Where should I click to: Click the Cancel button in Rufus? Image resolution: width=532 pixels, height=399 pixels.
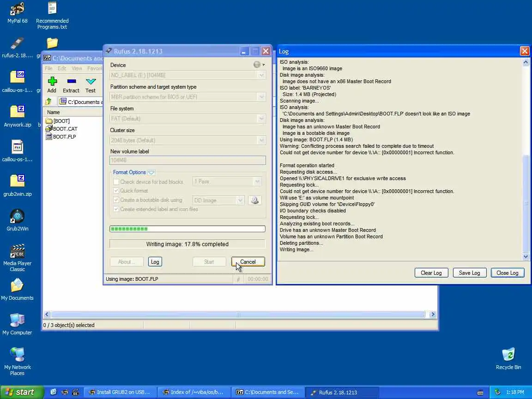[248, 262]
